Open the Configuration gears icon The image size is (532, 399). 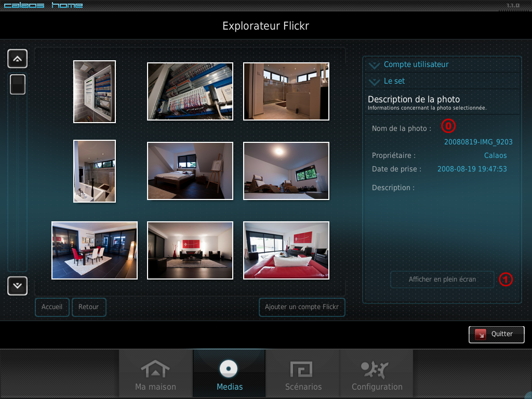(375, 369)
